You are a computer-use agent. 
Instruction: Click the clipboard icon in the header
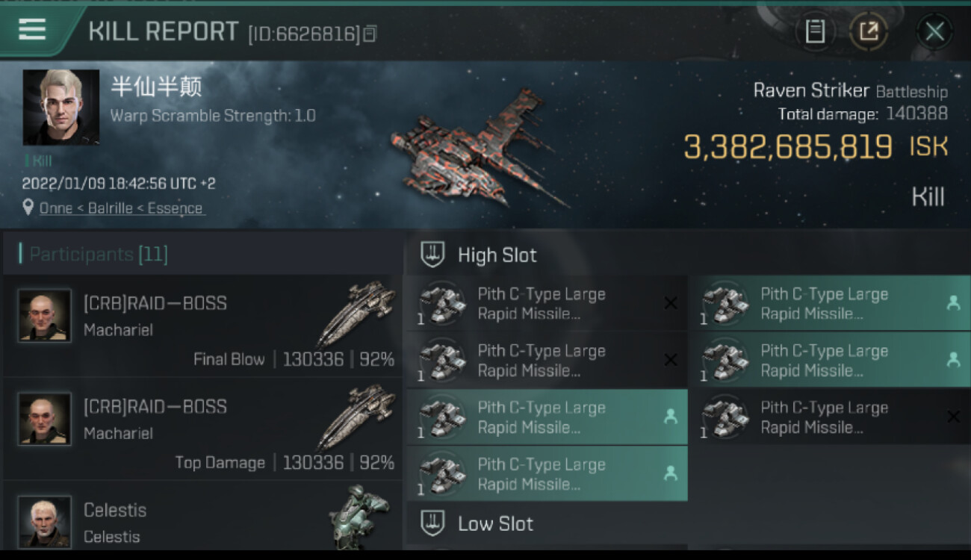click(815, 31)
